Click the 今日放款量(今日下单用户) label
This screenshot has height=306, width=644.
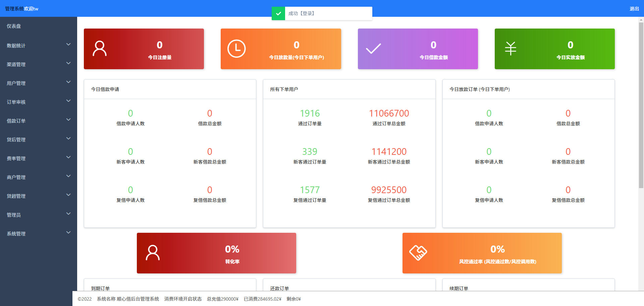pos(297,57)
